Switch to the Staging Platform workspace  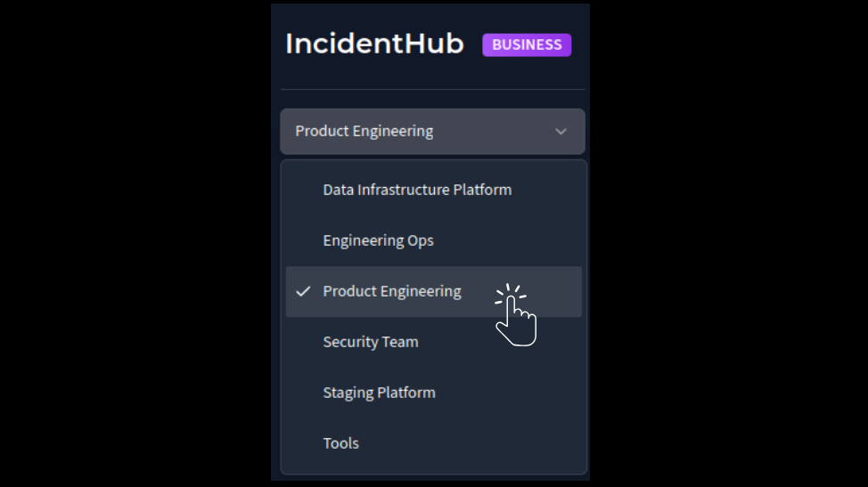click(x=379, y=393)
